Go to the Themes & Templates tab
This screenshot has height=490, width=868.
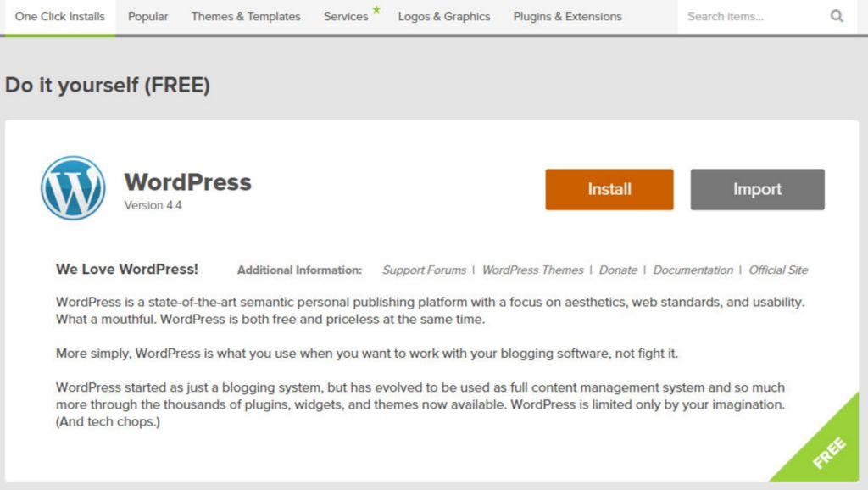click(246, 16)
